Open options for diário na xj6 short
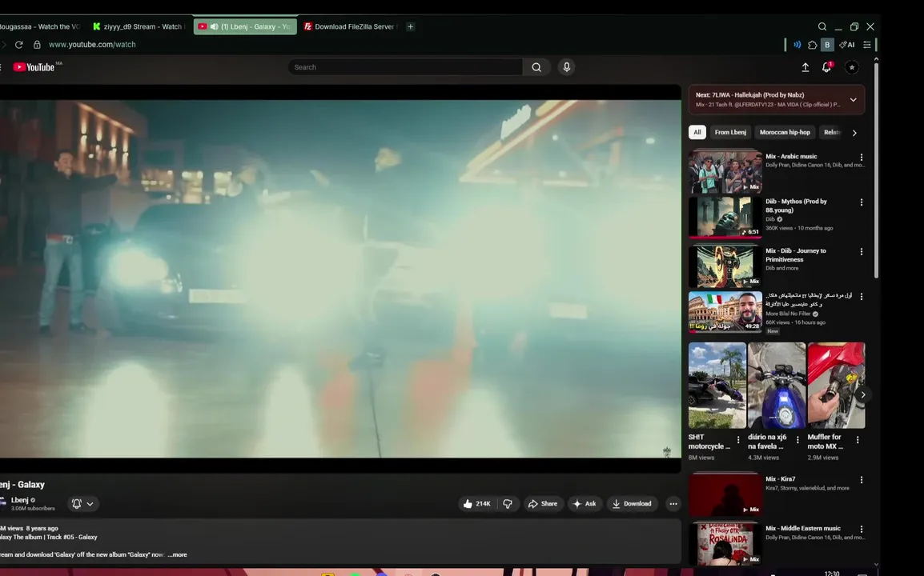 pos(797,440)
